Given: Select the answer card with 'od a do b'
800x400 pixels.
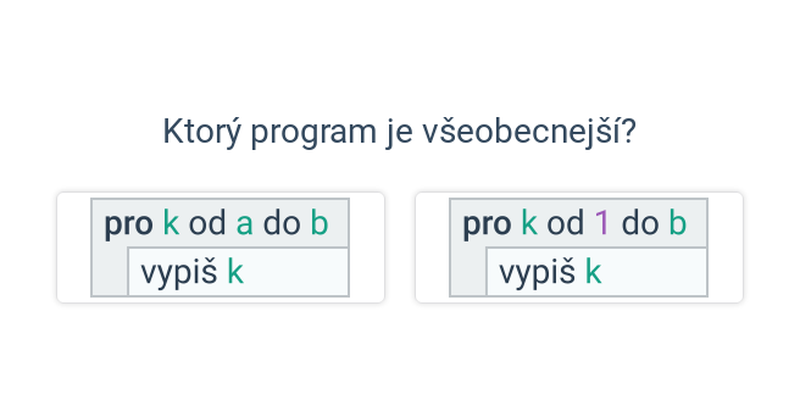Looking at the screenshot, I should tap(220, 247).
